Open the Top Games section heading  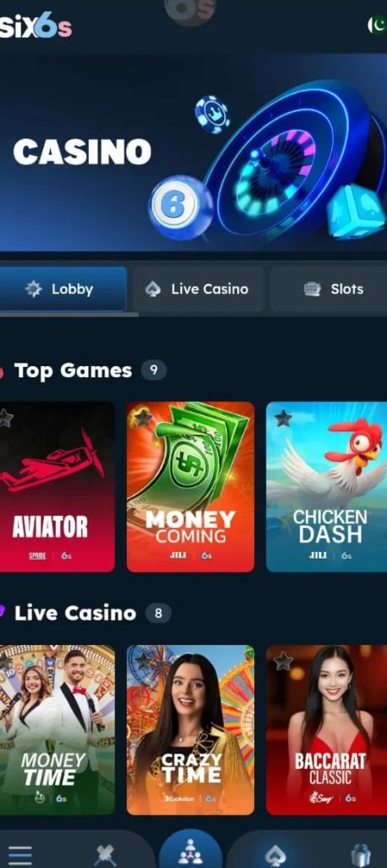click(x=73, y=370)
